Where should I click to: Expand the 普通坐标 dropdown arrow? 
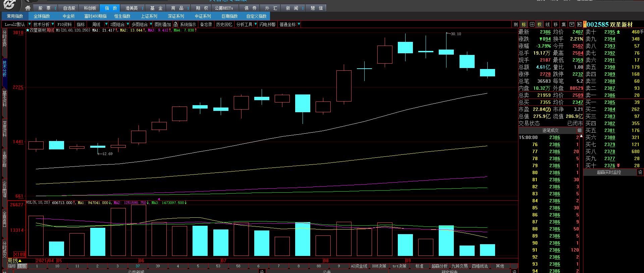pyautogui.click(x=299, y=24)
